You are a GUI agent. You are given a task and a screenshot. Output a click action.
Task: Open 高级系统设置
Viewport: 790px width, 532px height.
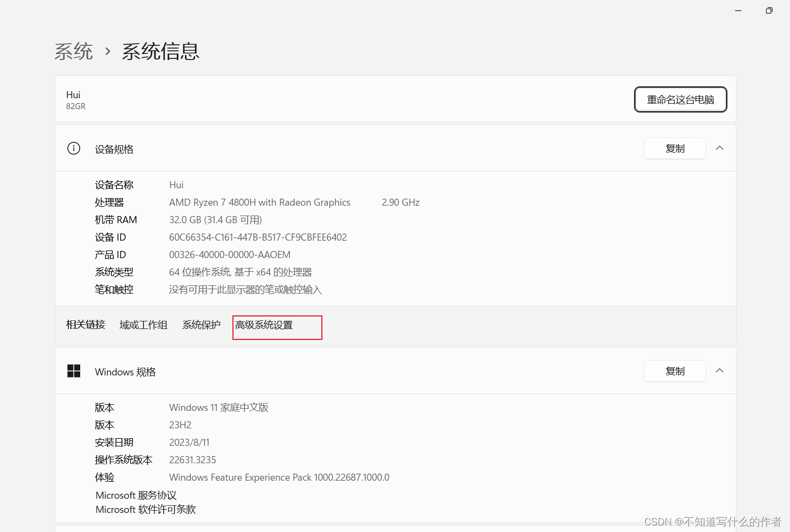point(264,325)
